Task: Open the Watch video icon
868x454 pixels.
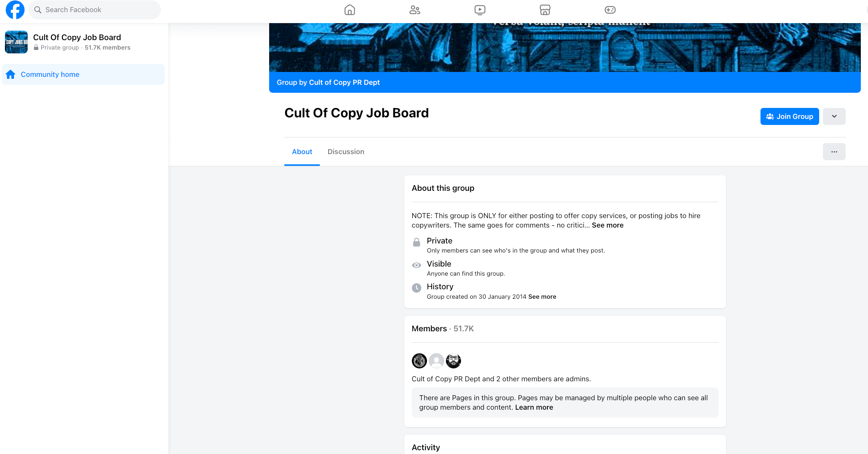Action: (x=480, y=10)
